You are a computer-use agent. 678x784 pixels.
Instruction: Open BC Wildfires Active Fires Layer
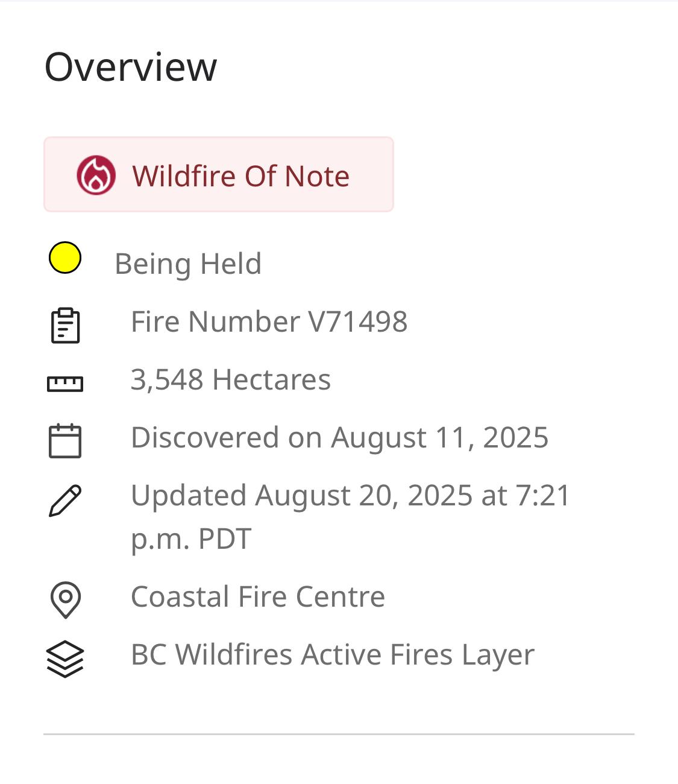coord(333,655)
